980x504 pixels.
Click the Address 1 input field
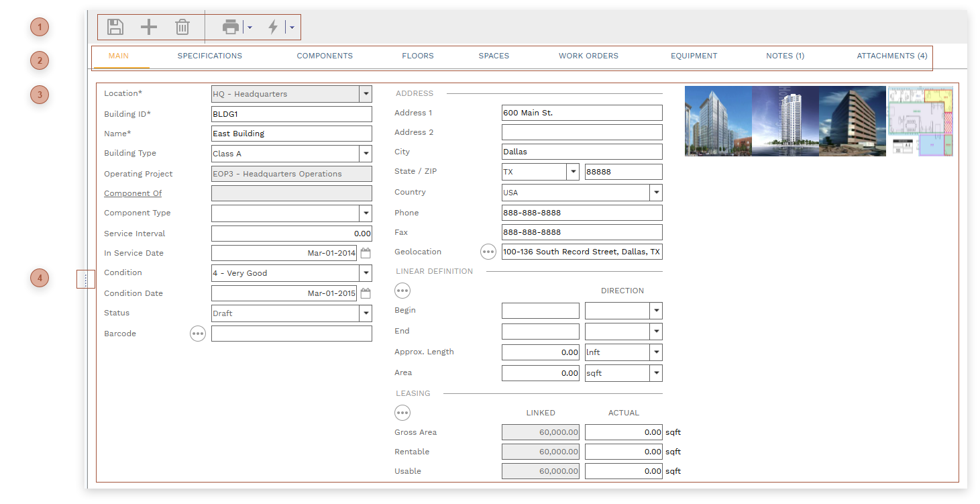pyautogui.click(x=582, y=113)
